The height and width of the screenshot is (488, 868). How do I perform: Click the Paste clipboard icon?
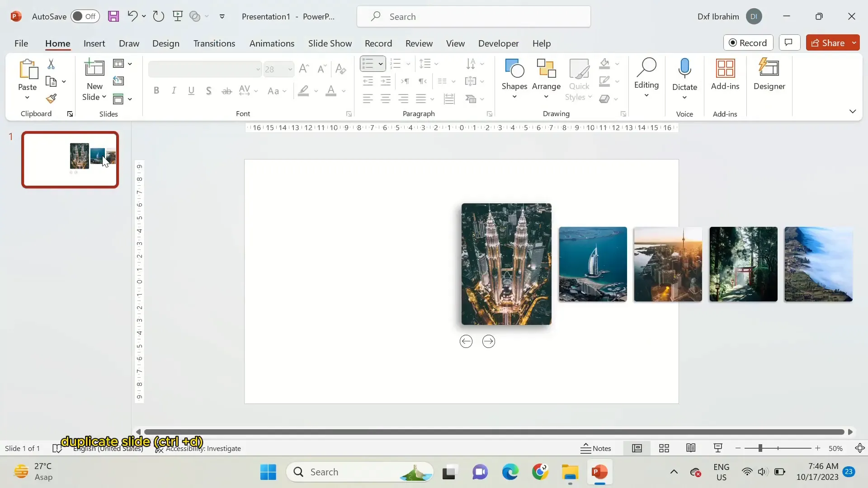point(28,70)
